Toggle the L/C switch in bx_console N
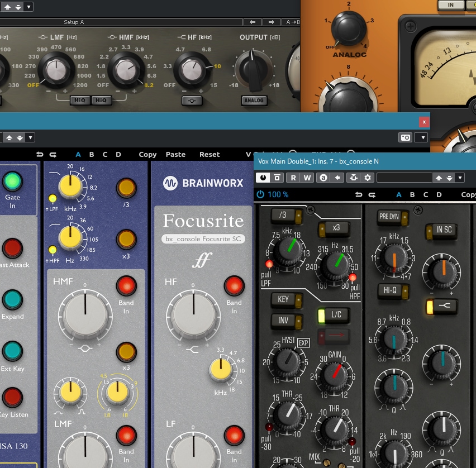 point(333,315)
